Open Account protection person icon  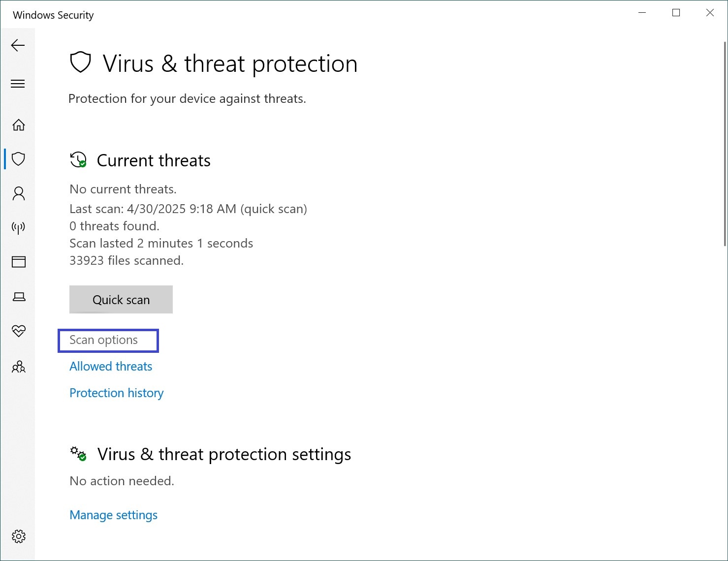(19, 193)
